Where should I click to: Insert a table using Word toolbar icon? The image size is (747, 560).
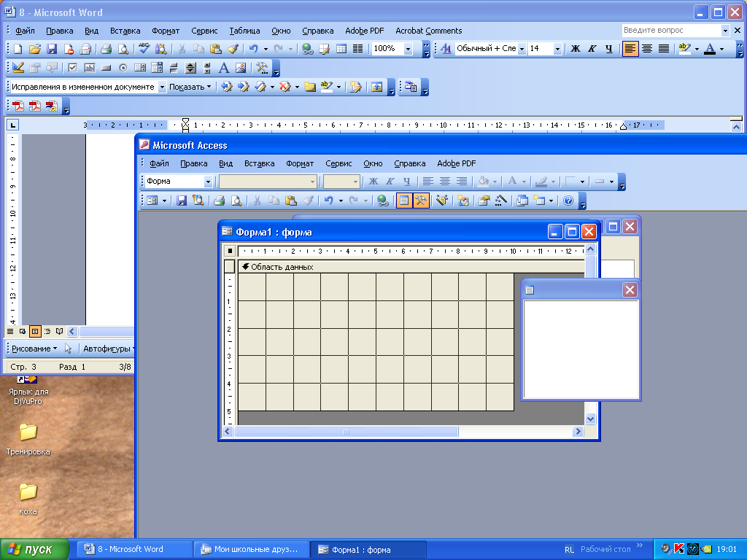point(341,49)
